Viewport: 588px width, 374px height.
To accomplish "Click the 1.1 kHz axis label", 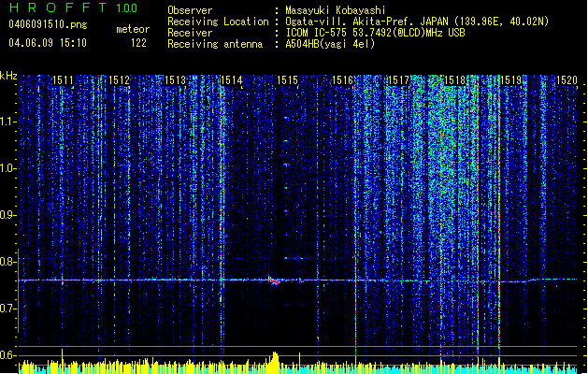I will tap(8, 122).
